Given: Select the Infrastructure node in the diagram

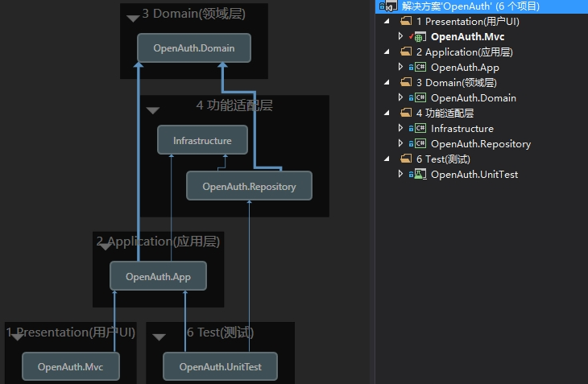Looking at the screenshot, I should (202, 141).
